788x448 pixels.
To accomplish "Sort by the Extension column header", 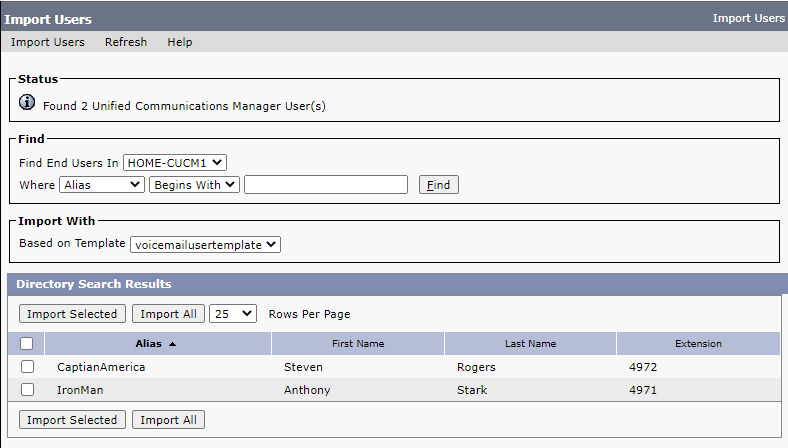I will [698, 344].
